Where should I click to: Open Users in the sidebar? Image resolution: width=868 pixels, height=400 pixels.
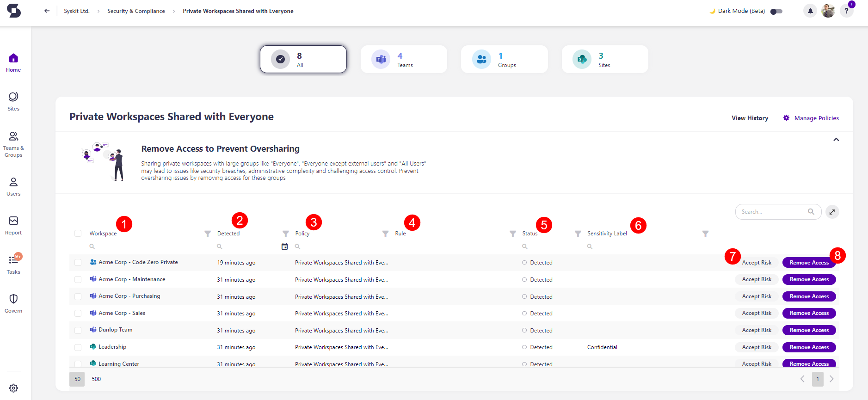[x=13, y=187]
